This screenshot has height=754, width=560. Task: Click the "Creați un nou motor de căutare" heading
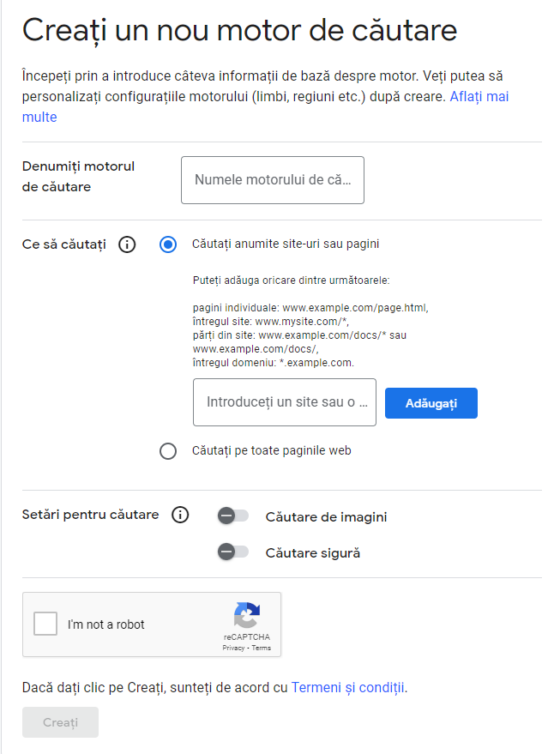239,31
